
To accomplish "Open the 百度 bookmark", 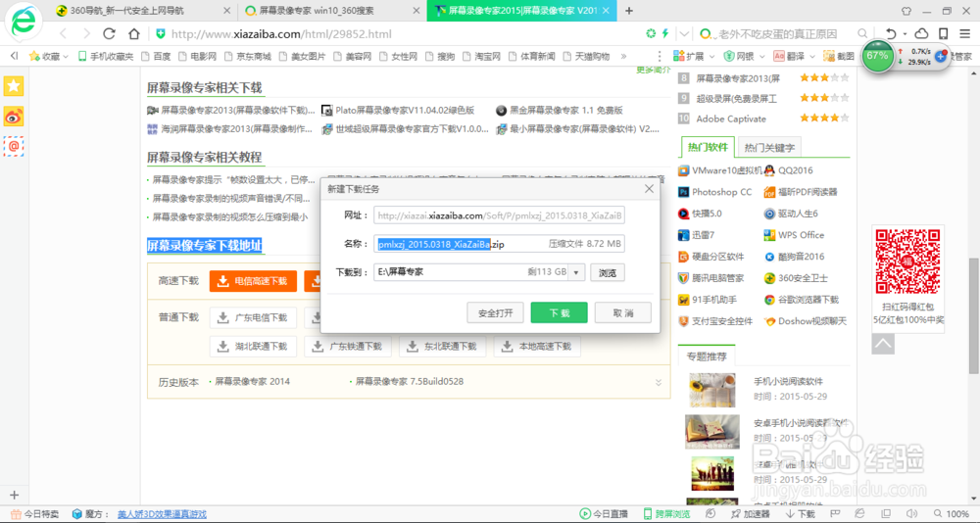I will point(156,56).
